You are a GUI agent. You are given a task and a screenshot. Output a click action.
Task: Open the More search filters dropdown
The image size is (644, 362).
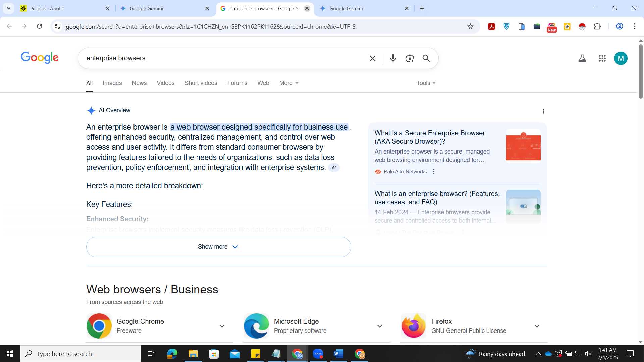(288, 83)
